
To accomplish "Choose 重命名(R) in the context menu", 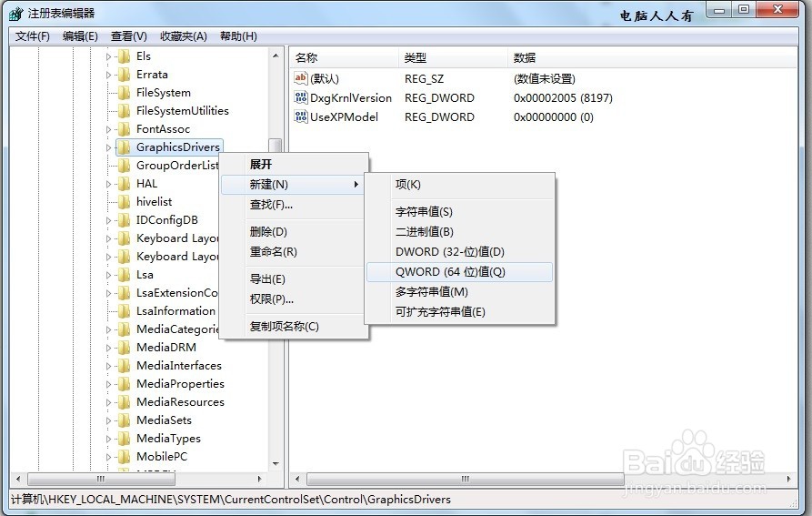I will click(x=294, y=252).
